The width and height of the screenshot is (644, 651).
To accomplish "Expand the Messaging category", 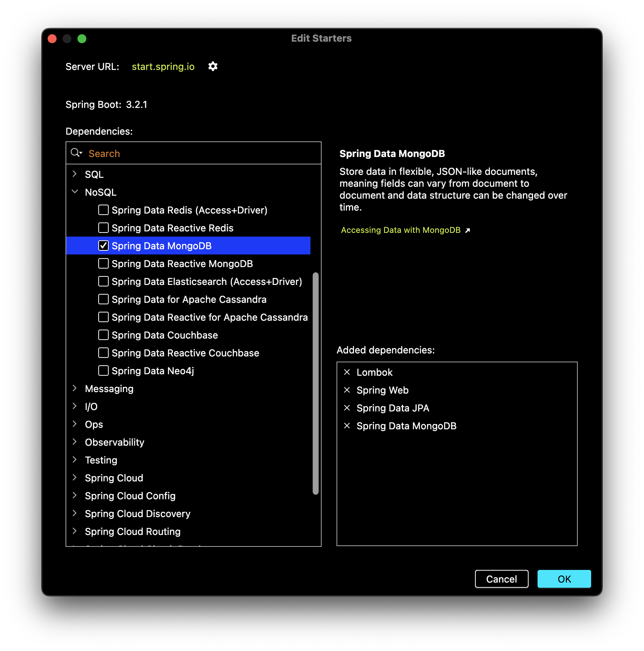I will (74, 388).
